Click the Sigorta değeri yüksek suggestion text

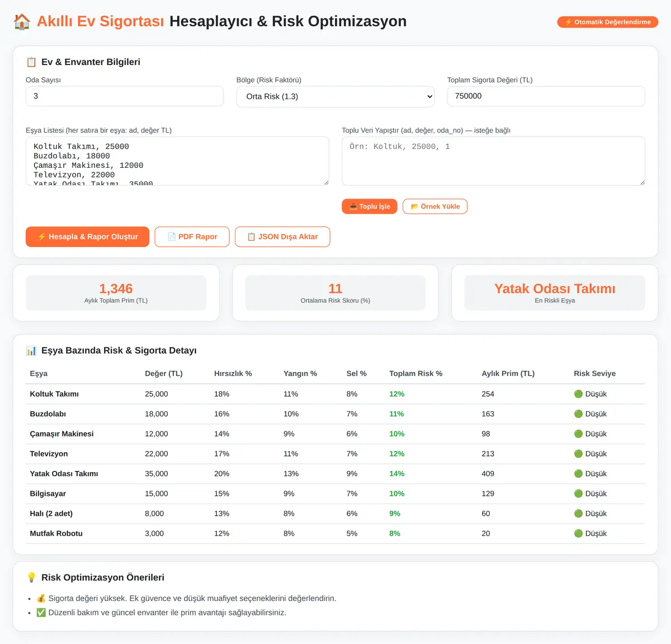coord(192,598)
